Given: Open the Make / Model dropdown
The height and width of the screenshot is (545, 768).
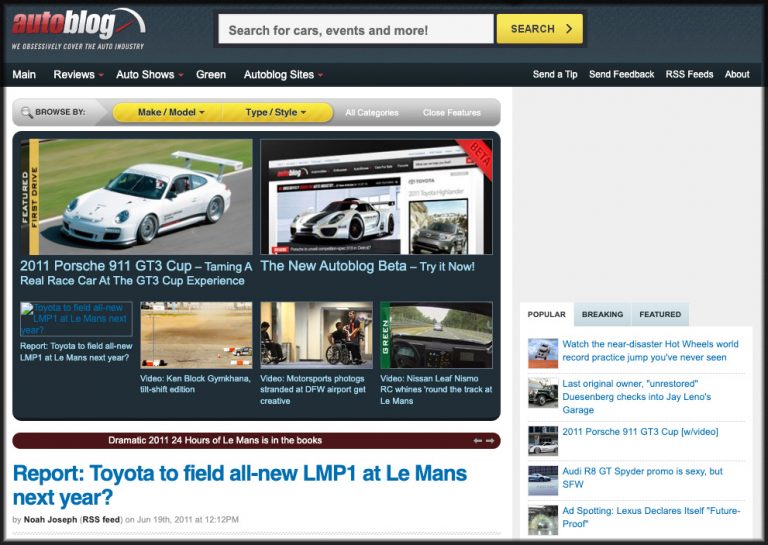Looking at the screenshot, I should coord(168,112).
